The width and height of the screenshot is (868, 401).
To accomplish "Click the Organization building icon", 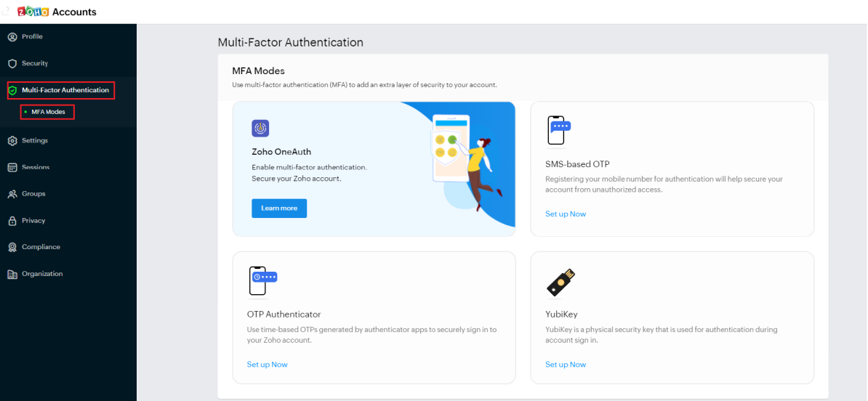I will [12, 274].
